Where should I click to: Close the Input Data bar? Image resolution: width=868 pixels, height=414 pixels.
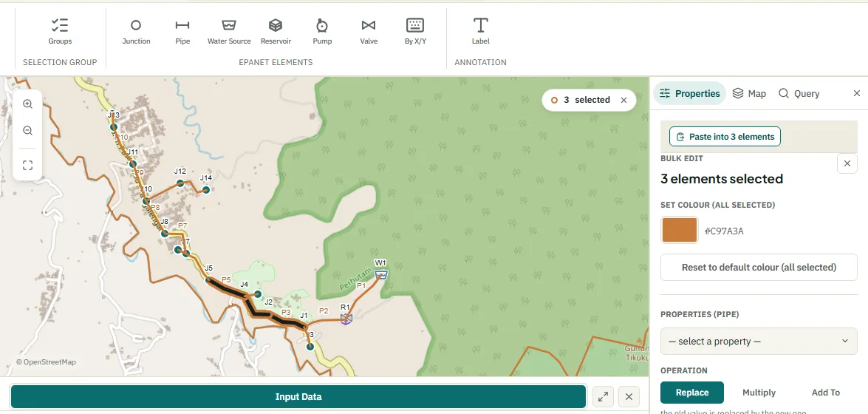629,397
